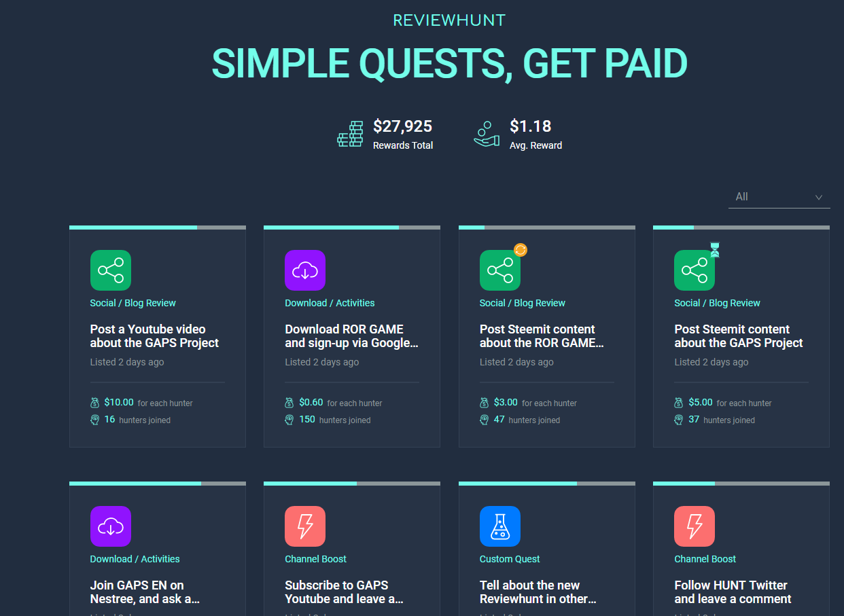Click progress bar atop the Youtube video quest card

click(157, 228)
